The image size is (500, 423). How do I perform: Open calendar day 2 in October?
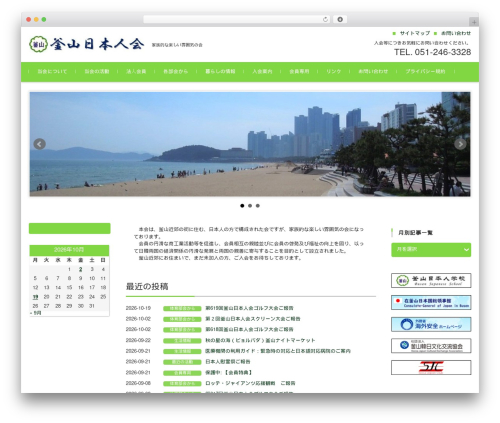80,269
